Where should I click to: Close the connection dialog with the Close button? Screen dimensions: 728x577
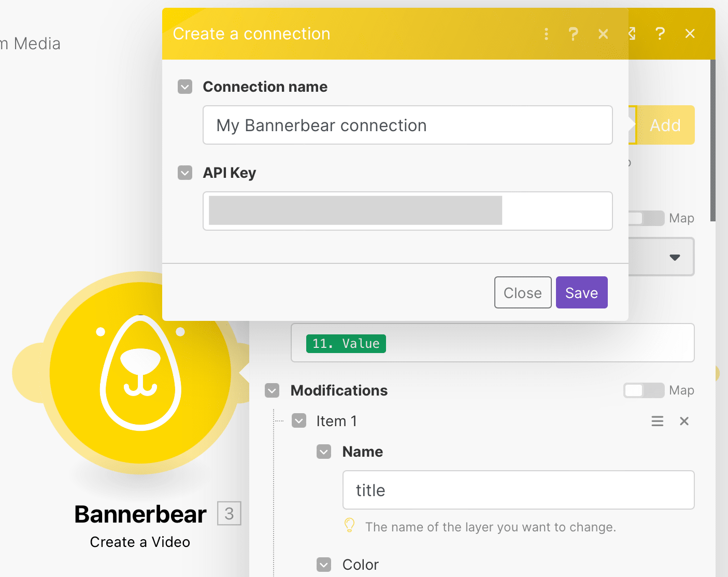pos(522,292)
